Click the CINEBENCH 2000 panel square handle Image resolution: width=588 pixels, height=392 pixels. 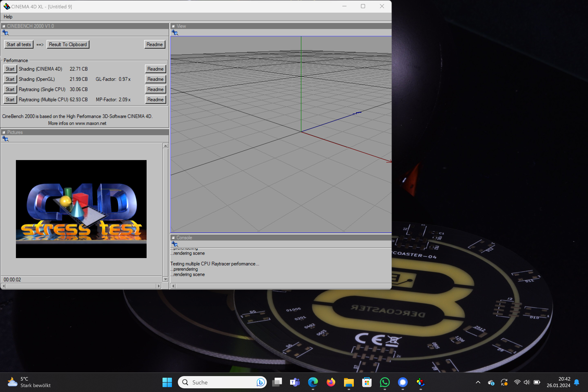pyautogui.click(x=4, y=26)
